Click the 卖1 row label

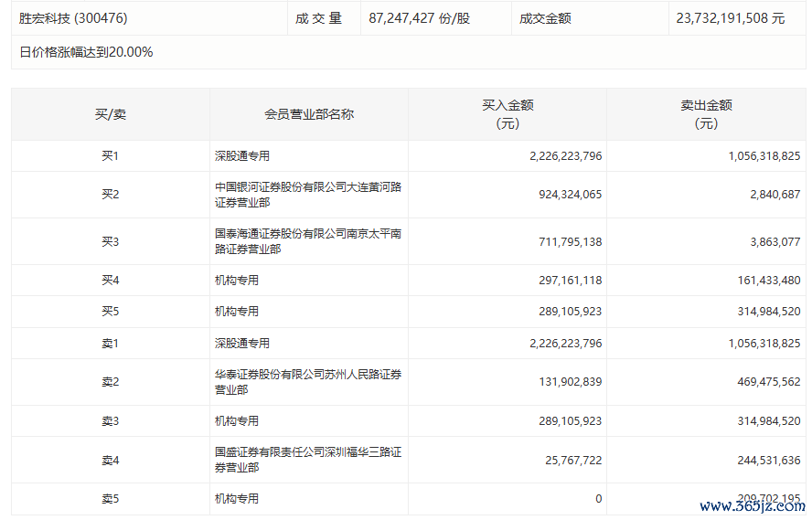(x=111, y=344)
